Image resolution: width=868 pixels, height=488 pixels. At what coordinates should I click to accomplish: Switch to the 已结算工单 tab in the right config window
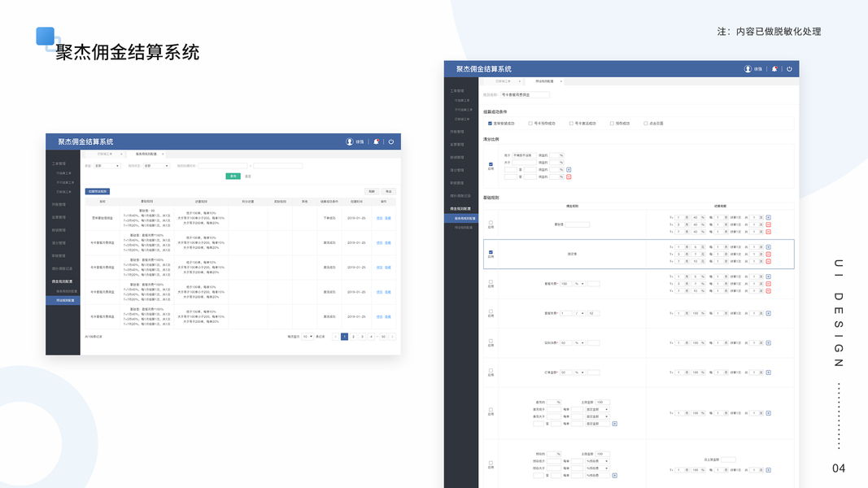pos(504,81)
